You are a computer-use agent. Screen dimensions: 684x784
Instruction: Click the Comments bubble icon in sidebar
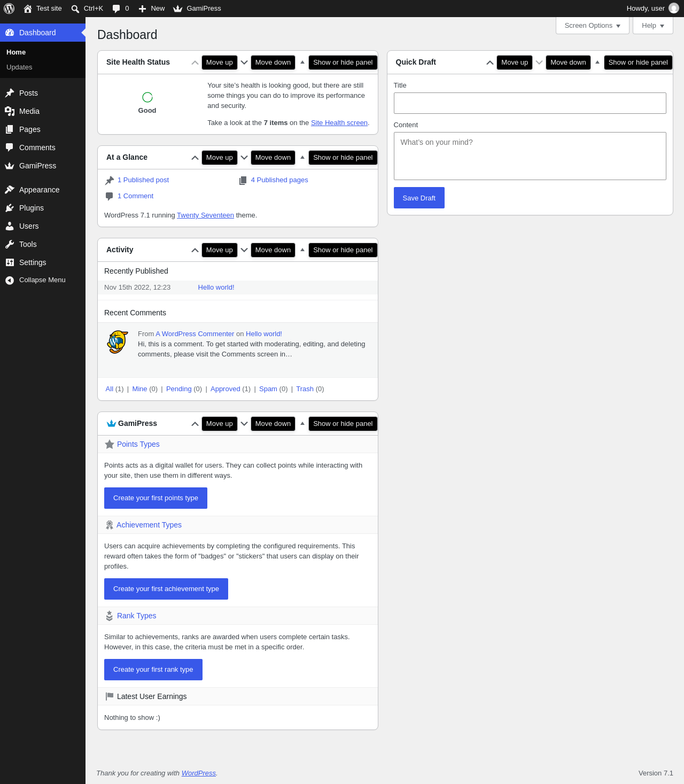(10, 148)
